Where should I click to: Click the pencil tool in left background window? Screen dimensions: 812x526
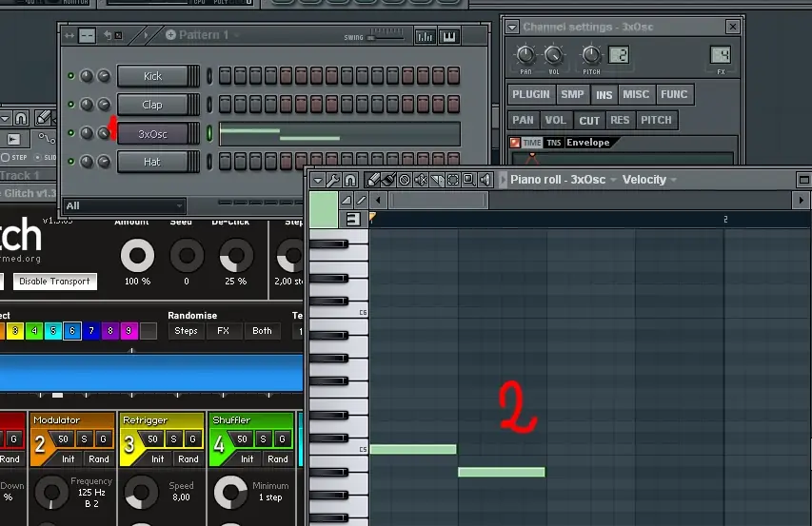44,118
